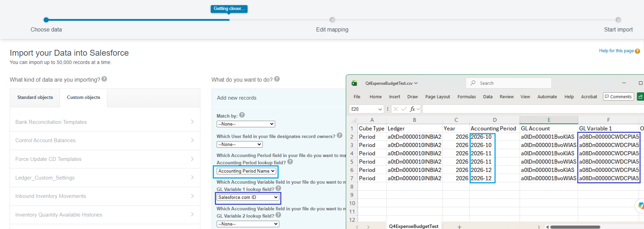This screenshot has height=229, width=644.
Task: Click the help icon beside 'Match by'
Action: (x=242, y=115)
